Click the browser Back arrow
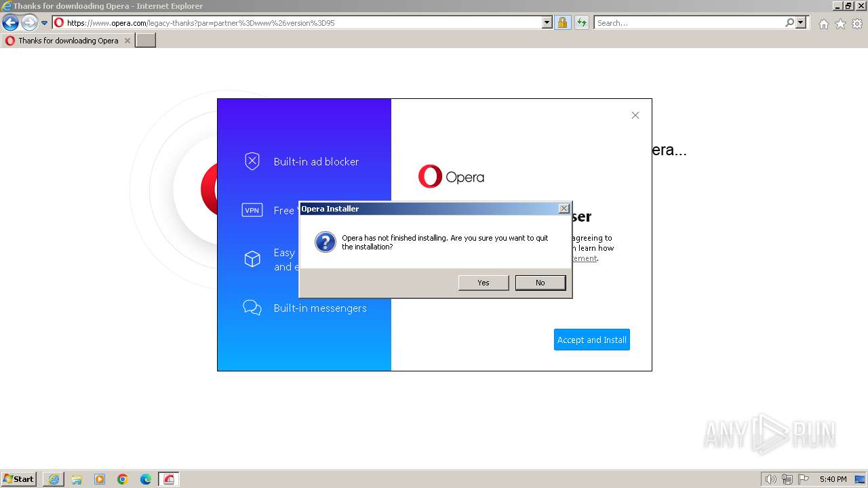Image resolution: width=868 pixels, height=488 pixels. [10, 23]
